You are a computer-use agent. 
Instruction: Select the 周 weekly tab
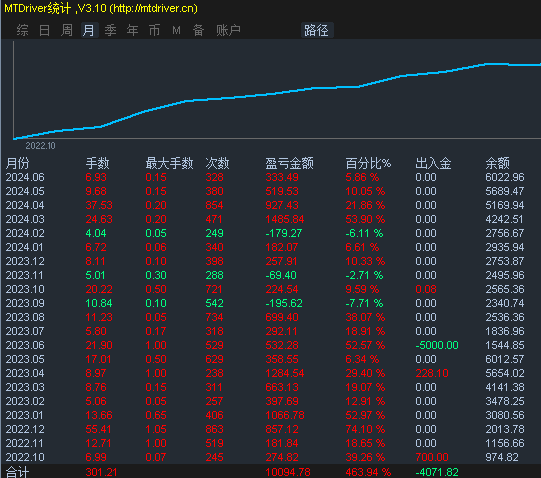67,30
